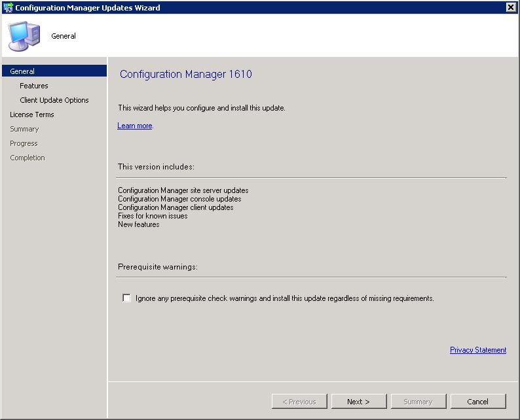The width and height of the screenshot is (520, 420).
Task: Click 'Configuration Manager site server updates' text
Action: 183,190
